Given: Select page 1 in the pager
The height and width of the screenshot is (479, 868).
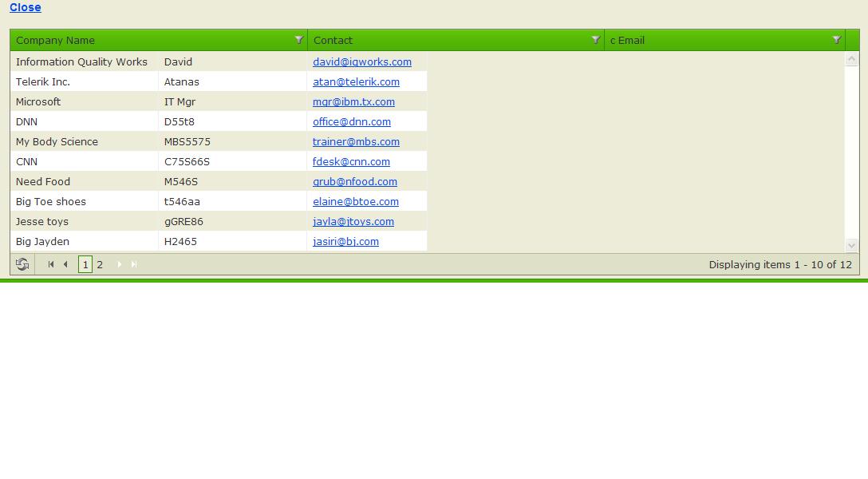Looking at the screenshot, I should coord(85,265).
